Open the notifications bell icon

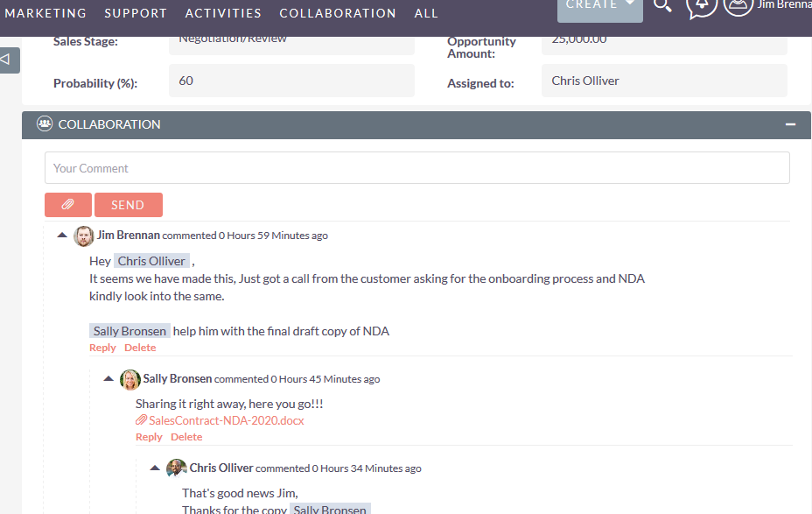click(702, 6)
